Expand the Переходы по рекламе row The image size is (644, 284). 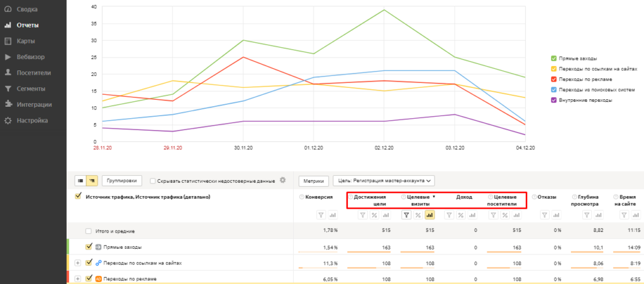click(78, 278)
